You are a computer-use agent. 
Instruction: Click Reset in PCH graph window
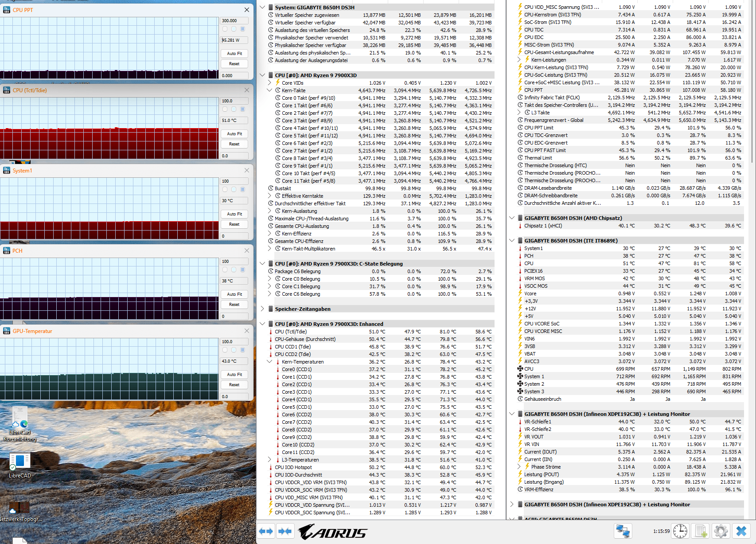click(234, 305)
